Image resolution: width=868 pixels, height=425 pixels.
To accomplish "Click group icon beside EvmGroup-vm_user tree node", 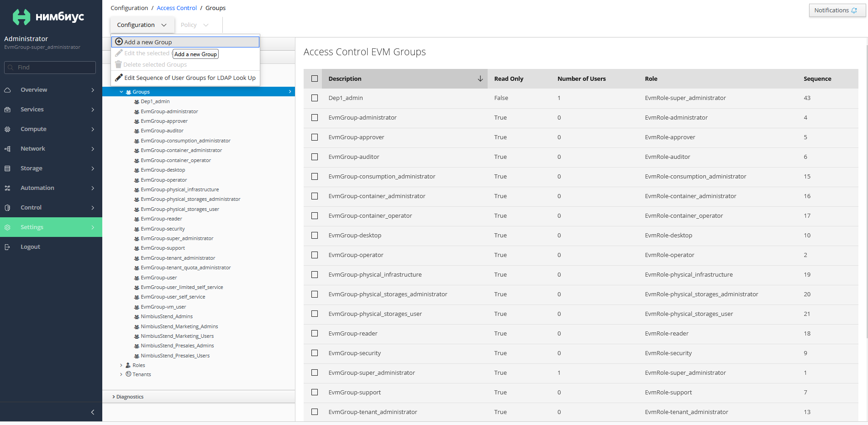I will (137, 307).
